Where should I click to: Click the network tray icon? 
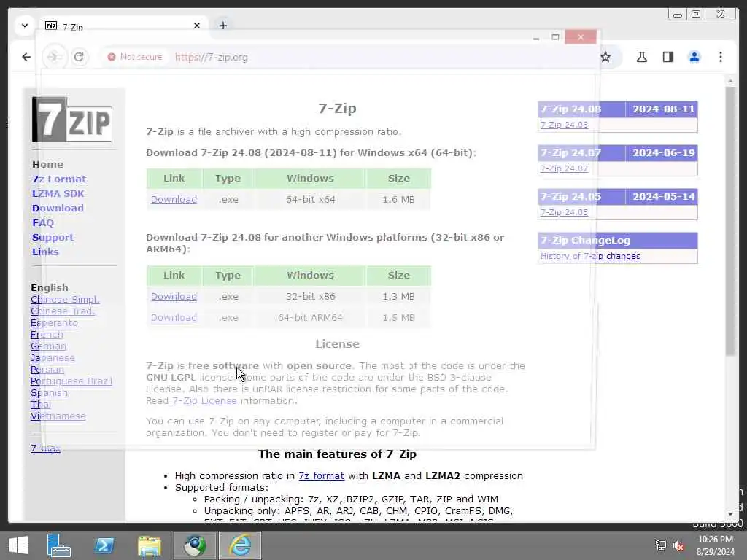point(660,545)
